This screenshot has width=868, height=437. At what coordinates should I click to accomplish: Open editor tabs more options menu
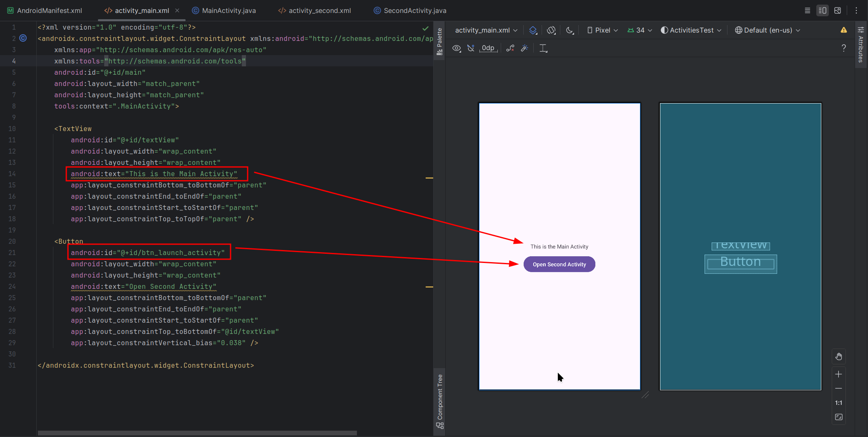[x=856, y=10]
